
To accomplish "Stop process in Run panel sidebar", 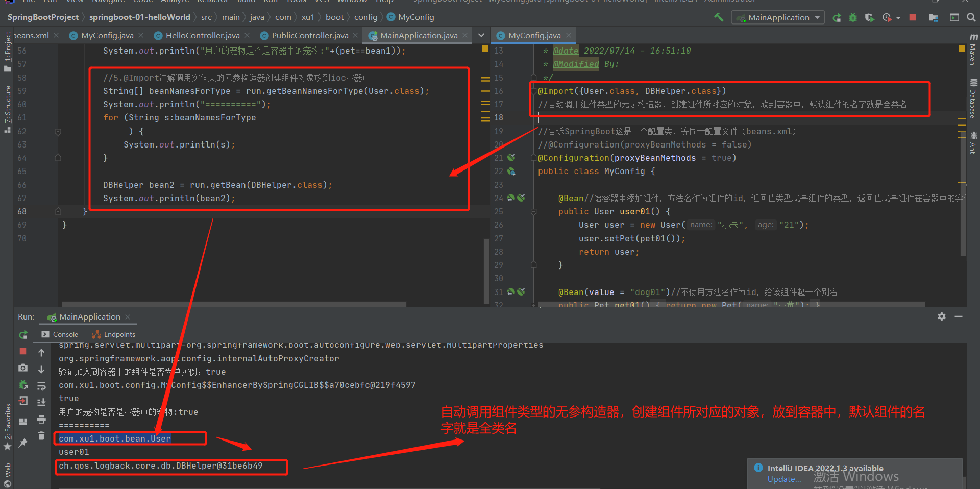I will pyautogui.click(x=23, y=351).
